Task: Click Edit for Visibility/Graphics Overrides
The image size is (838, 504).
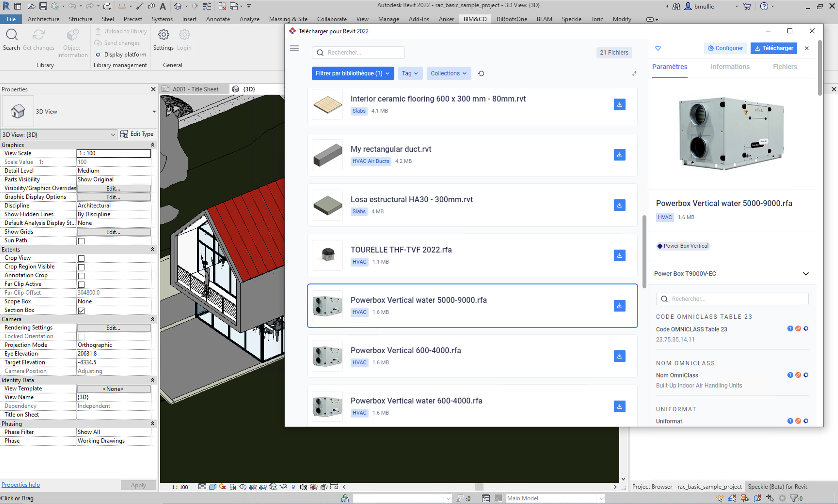Action: [x=113, y=188]
